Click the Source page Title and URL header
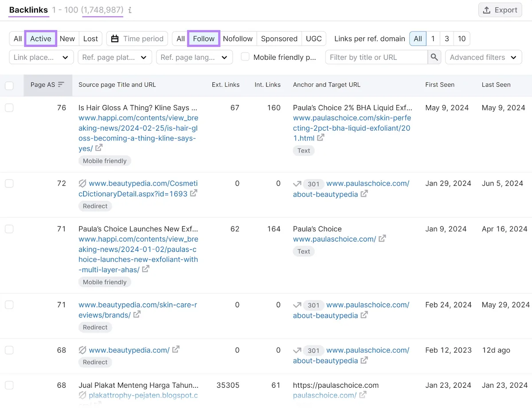 tap(117, 85)
